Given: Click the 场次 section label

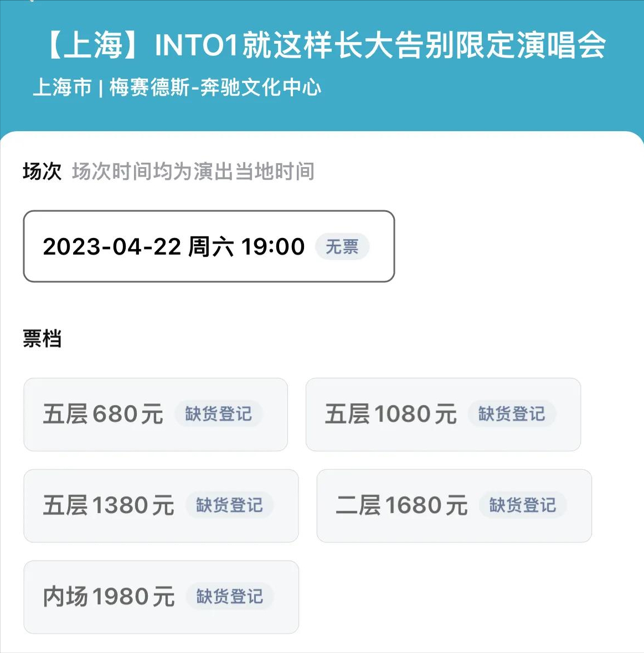Looking at the screenshot, I should pyautogui.click(x=42, y=172).
